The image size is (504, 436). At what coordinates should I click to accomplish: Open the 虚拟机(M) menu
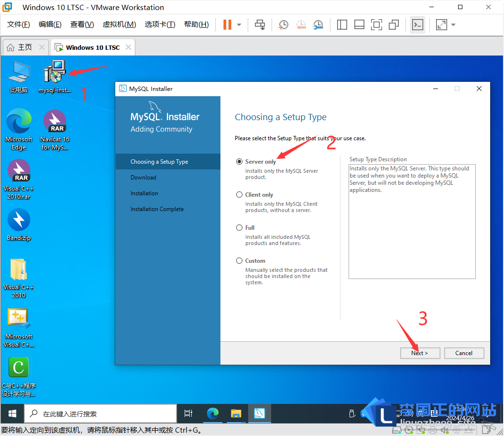[x=119, y=24]
